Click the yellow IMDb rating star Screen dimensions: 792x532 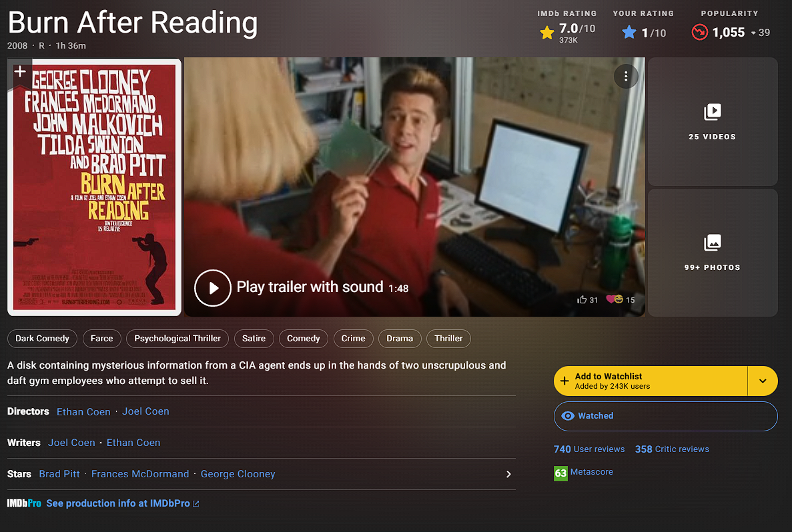pyautogui.click(x=547, y=33)
